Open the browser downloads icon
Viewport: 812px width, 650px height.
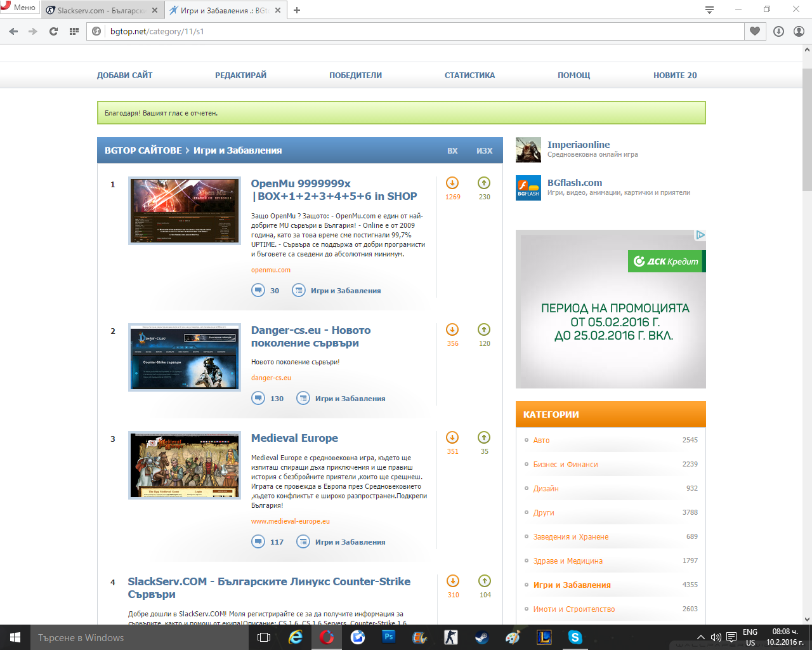pyautogui.click(x=778, y=31)
